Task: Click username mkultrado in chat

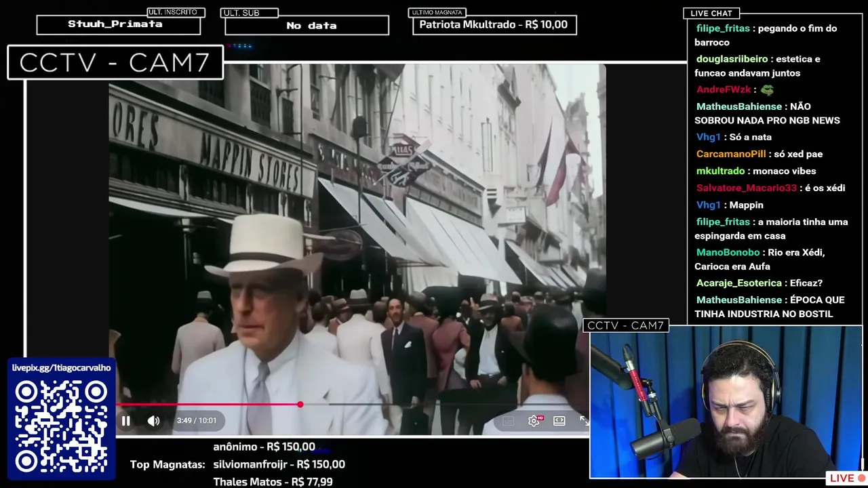Action: click(x=720, y=171)
